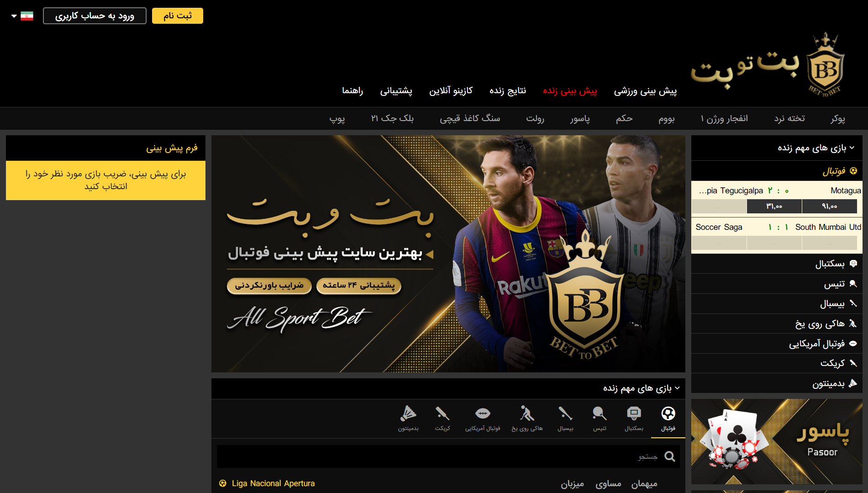The width and height of the screenshot is (868, 493).
Task: Go to the 'پوپ' game link
Action: pos(337,119)
